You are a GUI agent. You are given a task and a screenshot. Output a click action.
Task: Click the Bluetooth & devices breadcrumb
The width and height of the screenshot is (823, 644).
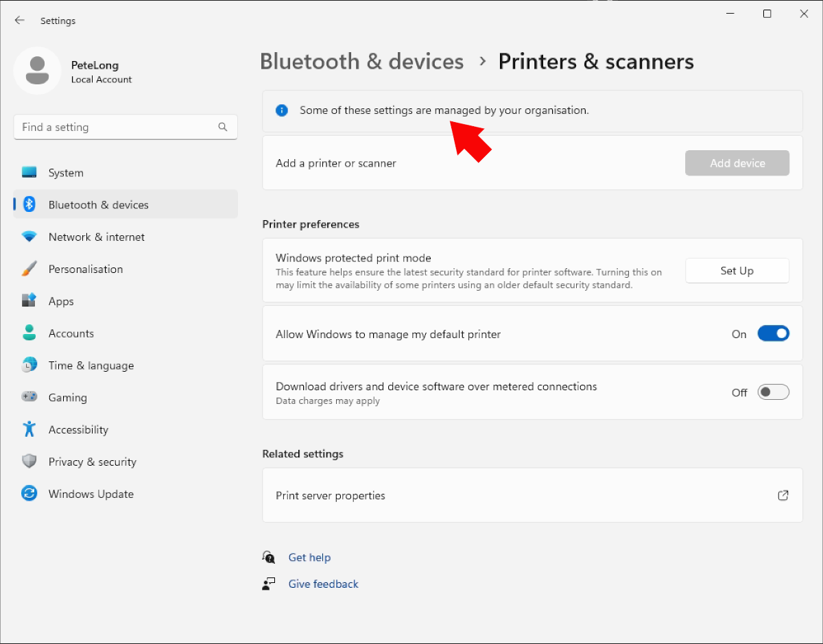(362, 62)
